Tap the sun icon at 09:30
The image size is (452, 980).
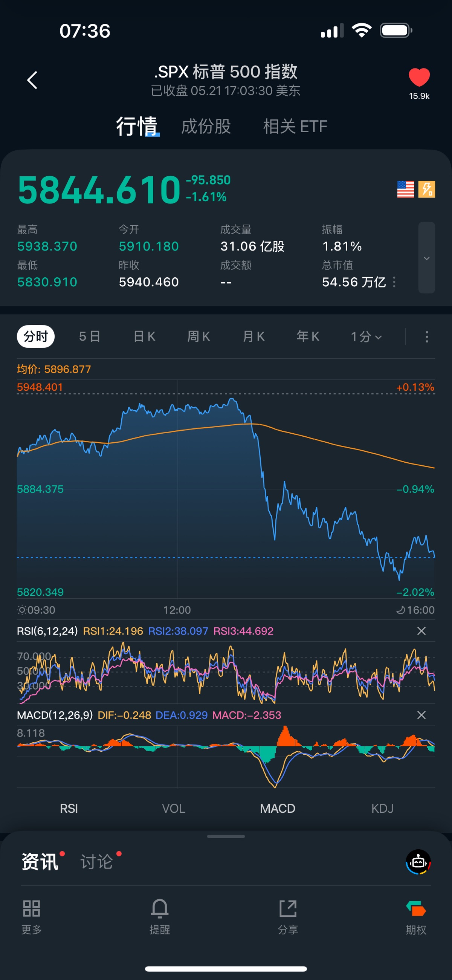[22, 610]
